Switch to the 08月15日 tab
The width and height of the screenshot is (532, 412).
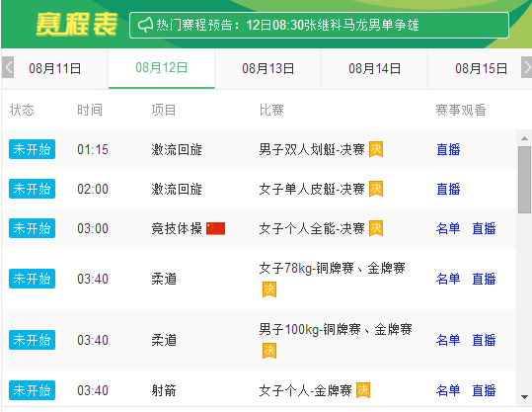tap(481, 68)
